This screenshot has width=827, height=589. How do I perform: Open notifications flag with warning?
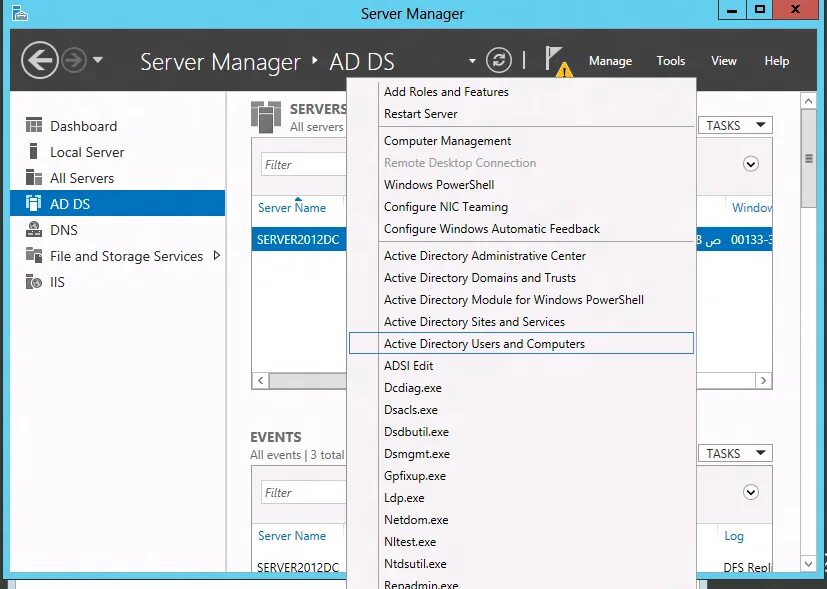558,61
